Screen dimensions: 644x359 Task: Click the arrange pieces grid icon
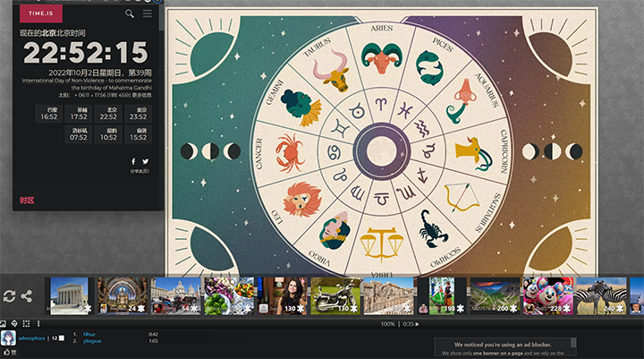pos(26,323)
